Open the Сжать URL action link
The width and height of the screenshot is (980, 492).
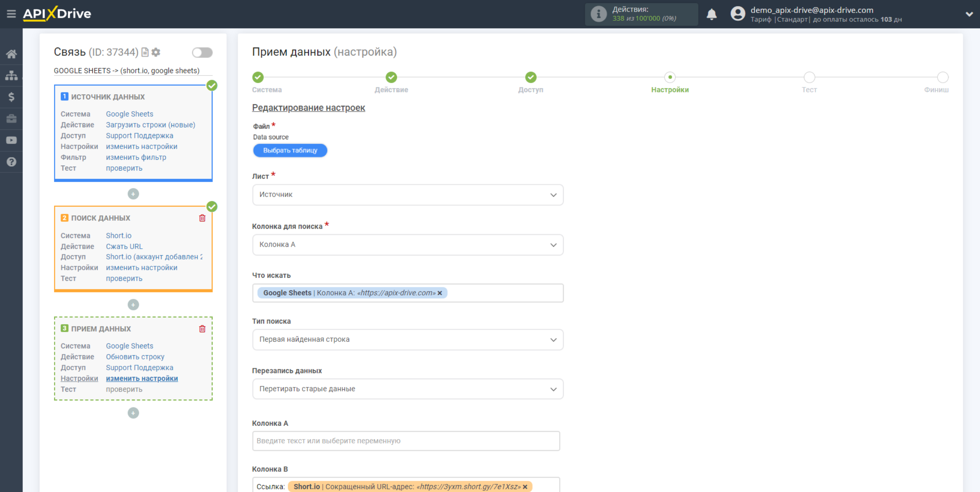tap(124, 246)
